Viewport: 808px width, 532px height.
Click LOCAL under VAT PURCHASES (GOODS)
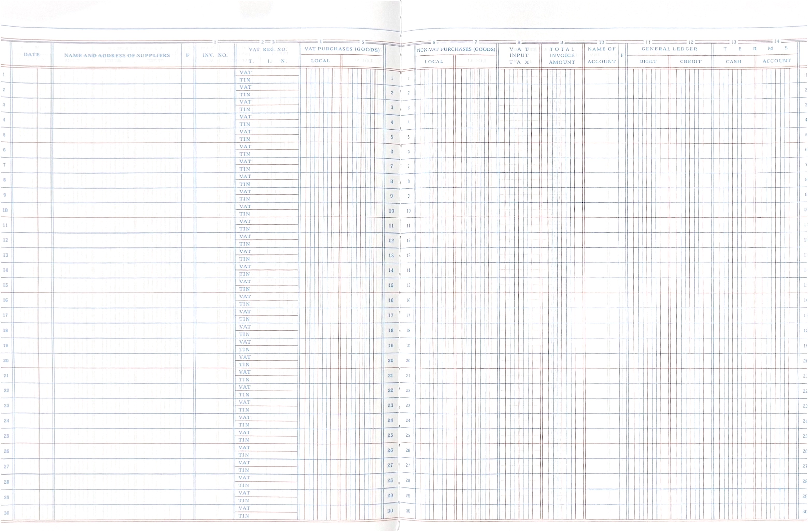pos(320,61)
